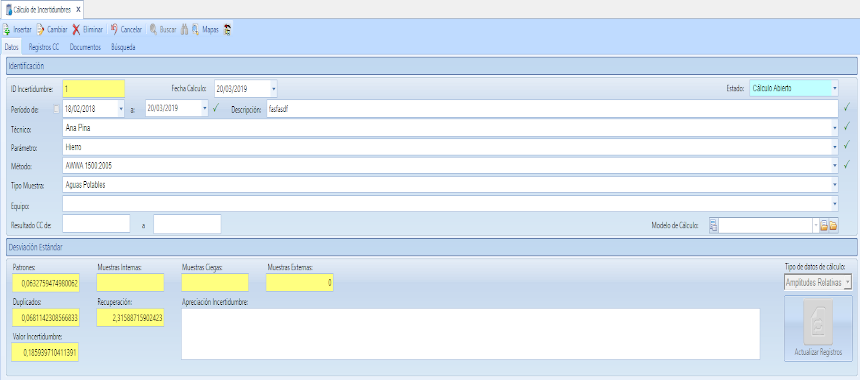Image resolution: width=860 pixels, height=380 pixels.
Task: Open the Tipo de datos de cálculo dropdown
Action: 847,282
